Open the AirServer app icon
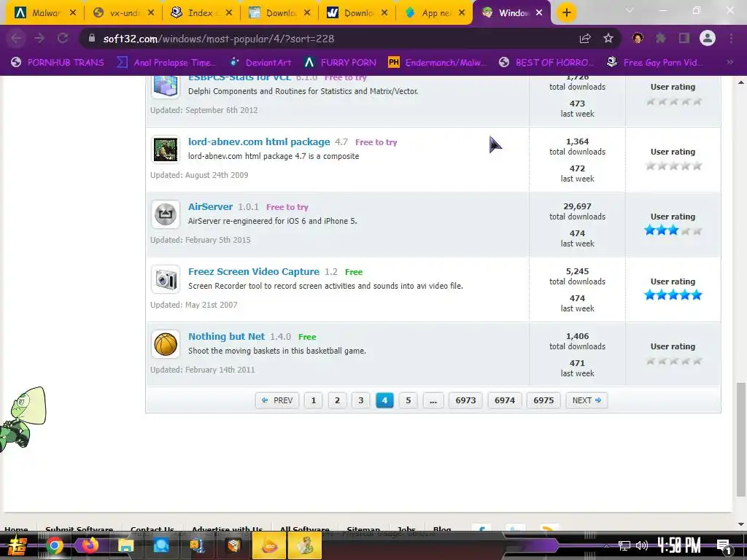This screenshot has width=747, height=560. tap(166, 214)
